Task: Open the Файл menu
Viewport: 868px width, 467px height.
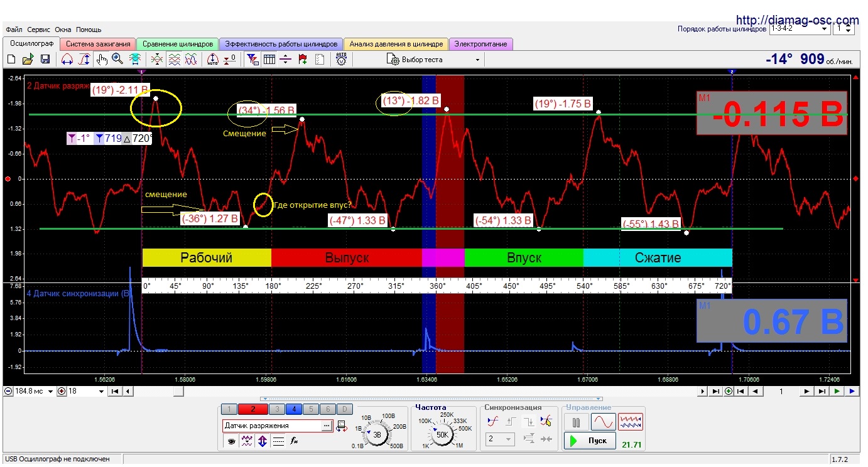Action: coord(14,30)
